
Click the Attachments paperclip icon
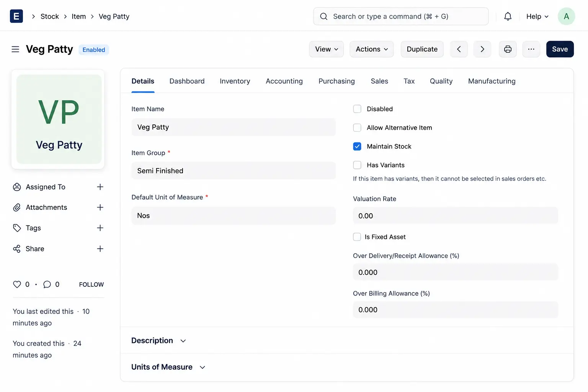[17, 207]
